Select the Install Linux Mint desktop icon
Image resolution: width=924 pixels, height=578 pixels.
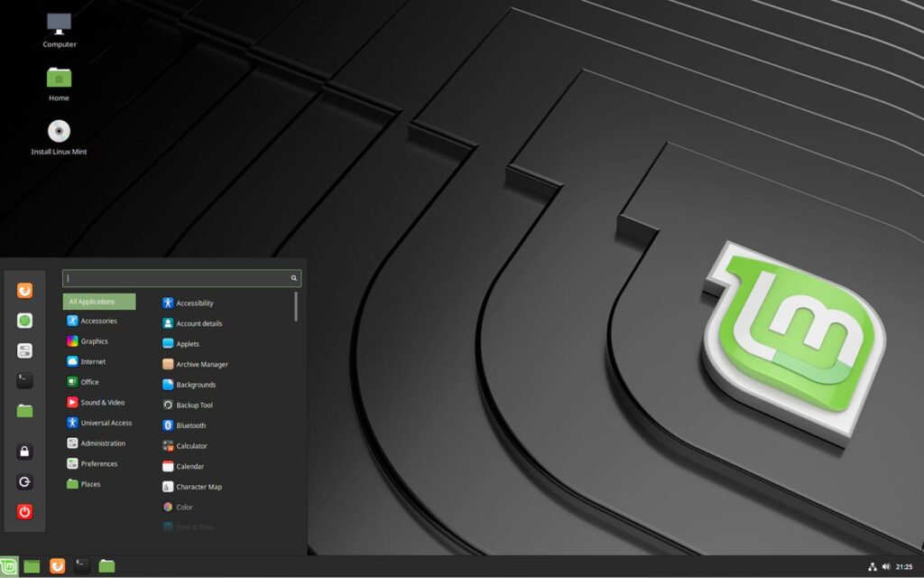pos(59,137)
